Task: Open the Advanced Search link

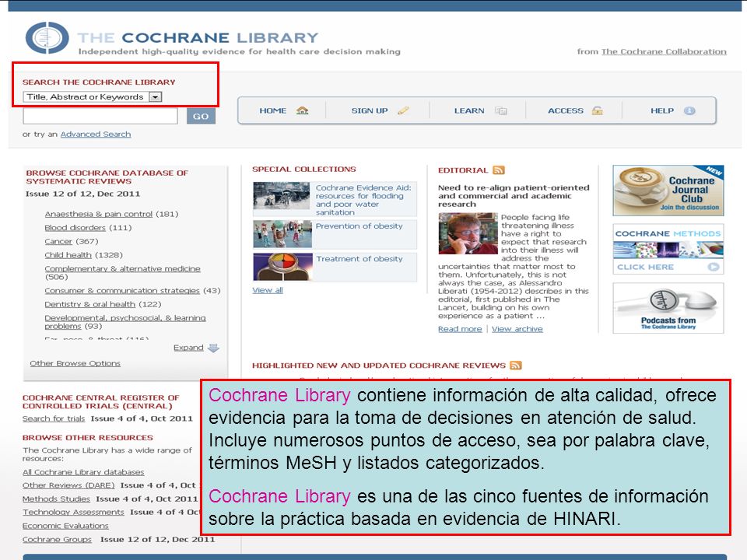Action: coord(95,135)
